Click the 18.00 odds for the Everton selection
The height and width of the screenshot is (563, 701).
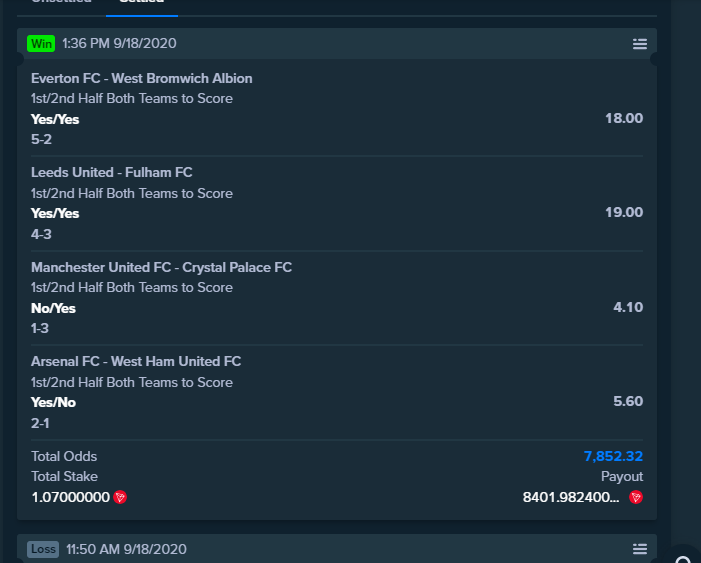[624, 119]
